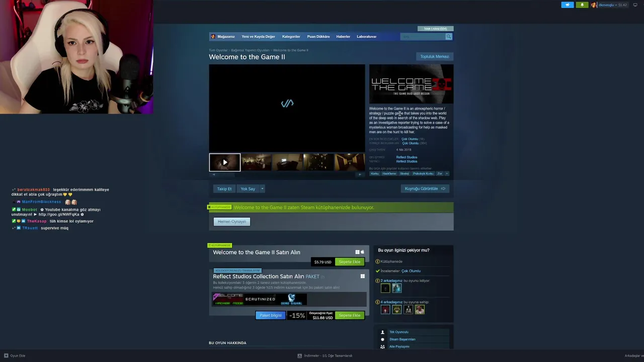This screenshot has height=362, width=644.
Task: Open the bundle help question mark
Action: (323, 277)
